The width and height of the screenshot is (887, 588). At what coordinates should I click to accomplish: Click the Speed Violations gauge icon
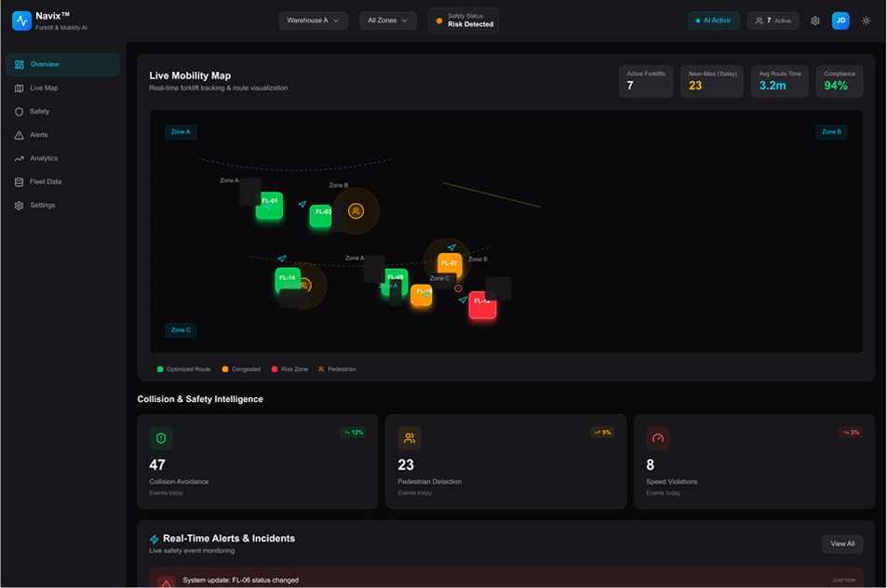pos(658,438)
